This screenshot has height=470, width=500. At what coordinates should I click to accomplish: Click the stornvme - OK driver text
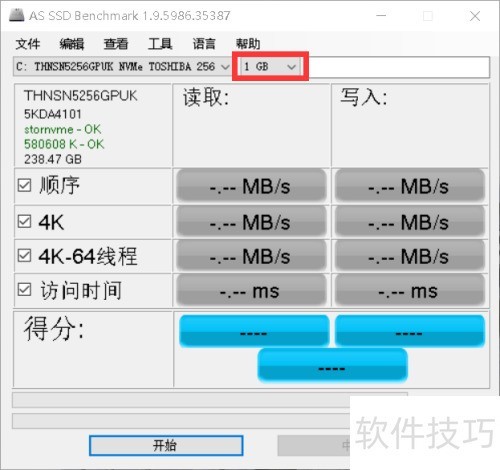click(x=62, y=129)
